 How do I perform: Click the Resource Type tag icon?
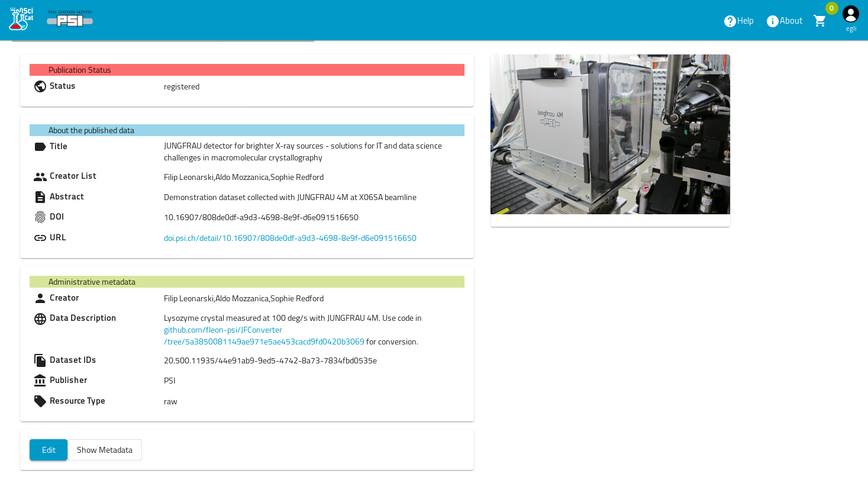click(40, 401)
